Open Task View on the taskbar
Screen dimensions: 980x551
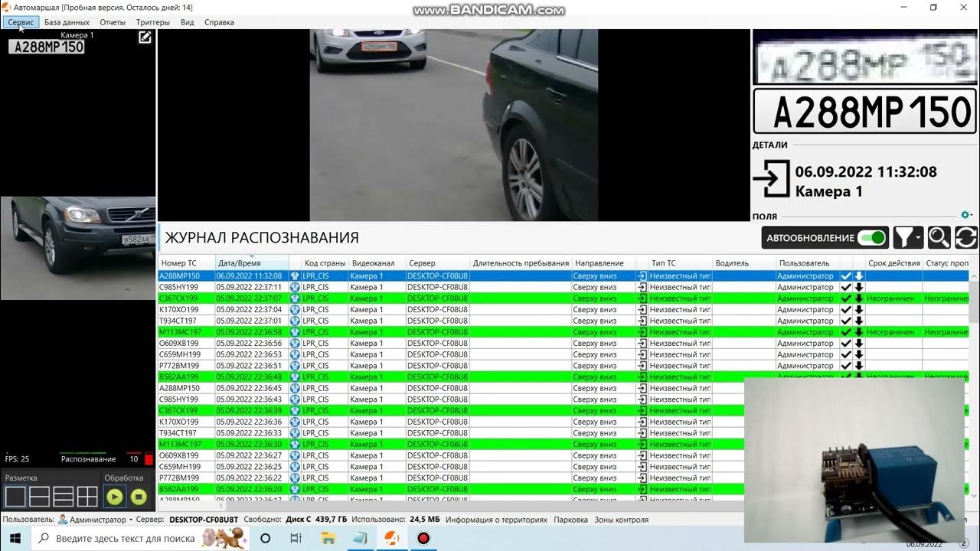296,539
